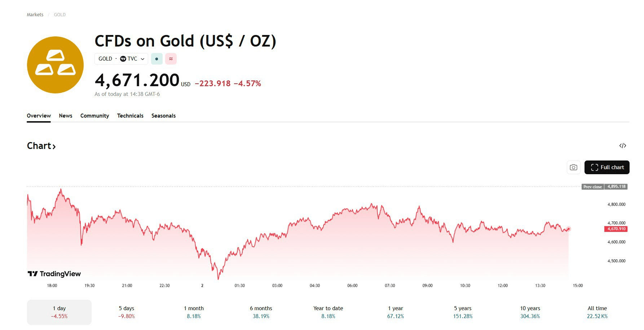
Task: Switch to the News tab
Action: coord(66,116)
